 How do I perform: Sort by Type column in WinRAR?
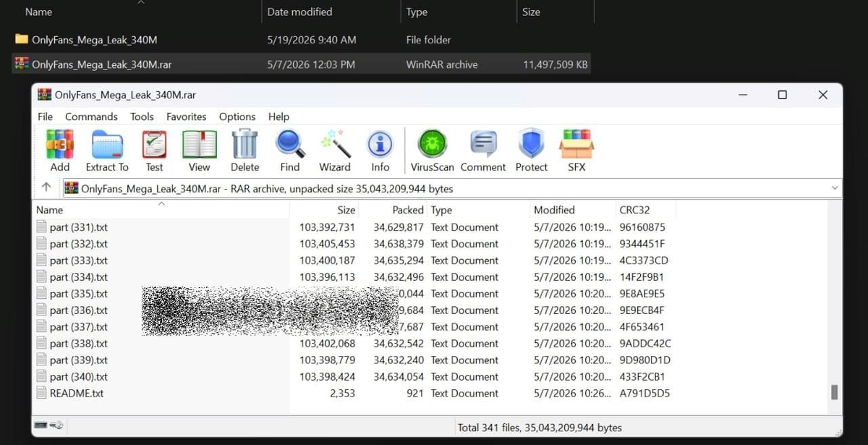pos(477,210)
